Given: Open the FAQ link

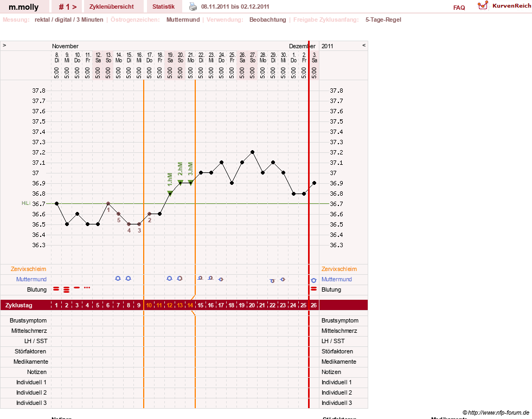Looking at the screenshot, I should [x=459, y=8].
